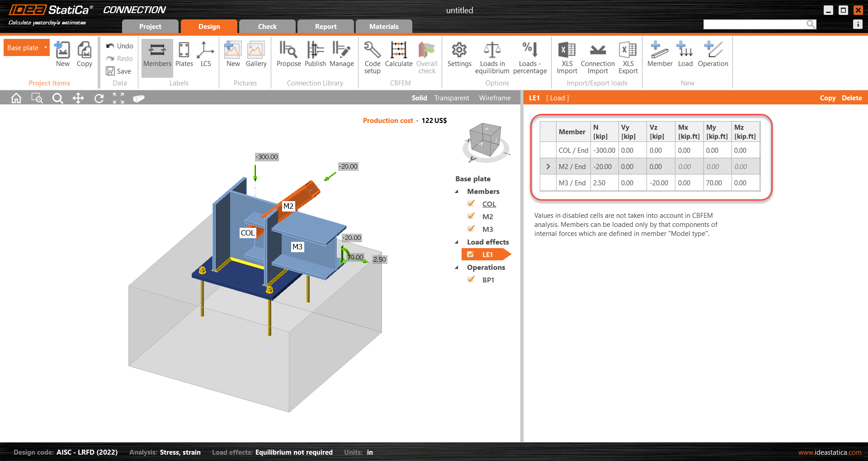868x461 pixels.
Task: Open the Base plate project item dropdown
Action: (45, 47)
